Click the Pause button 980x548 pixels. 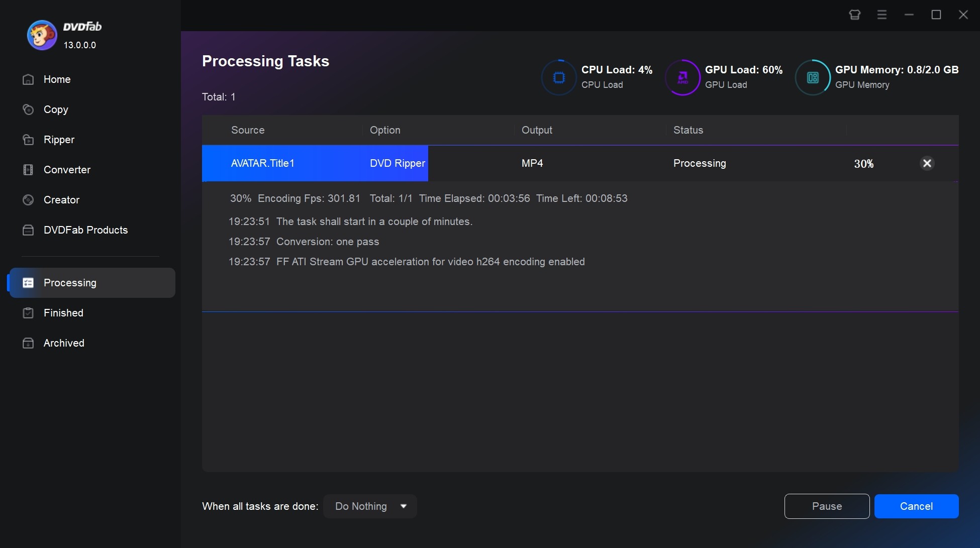(x=827, y=506)
